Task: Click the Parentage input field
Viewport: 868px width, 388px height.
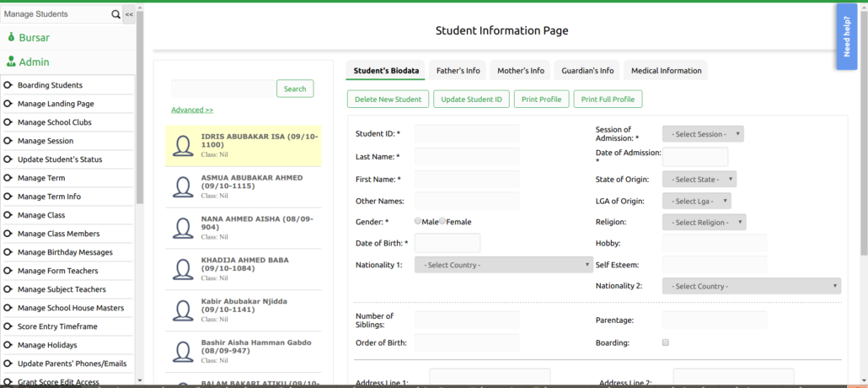Action: (x=715, y=321)
